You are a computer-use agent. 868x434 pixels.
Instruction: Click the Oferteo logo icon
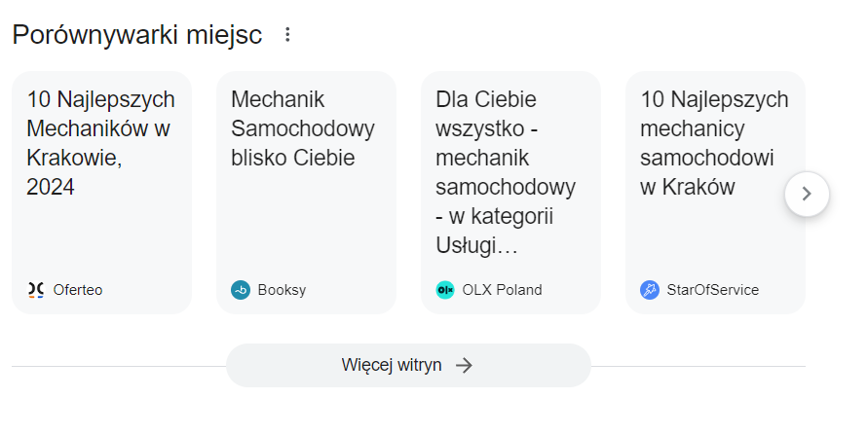(x=36, y=290)
